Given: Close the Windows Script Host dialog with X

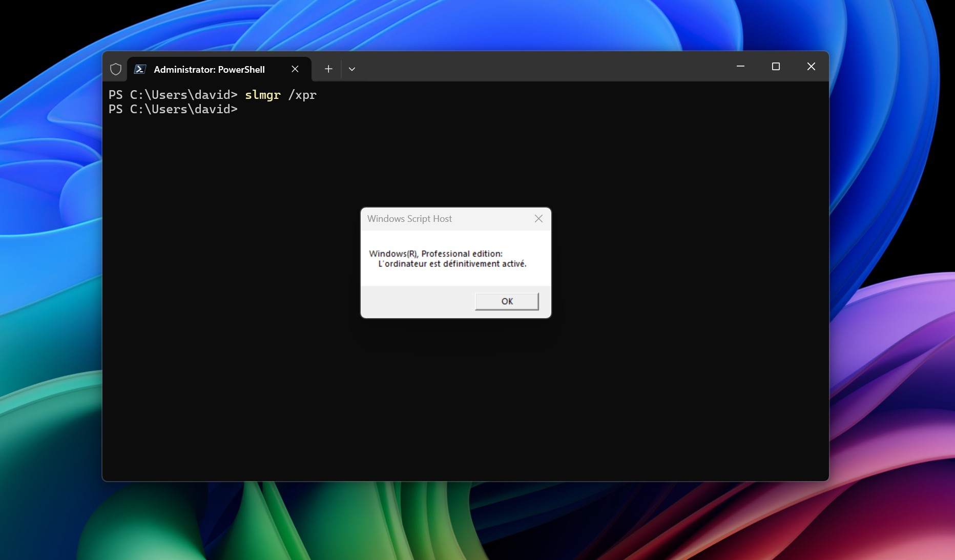Looking at the screenshot, I should click(538, 219).
